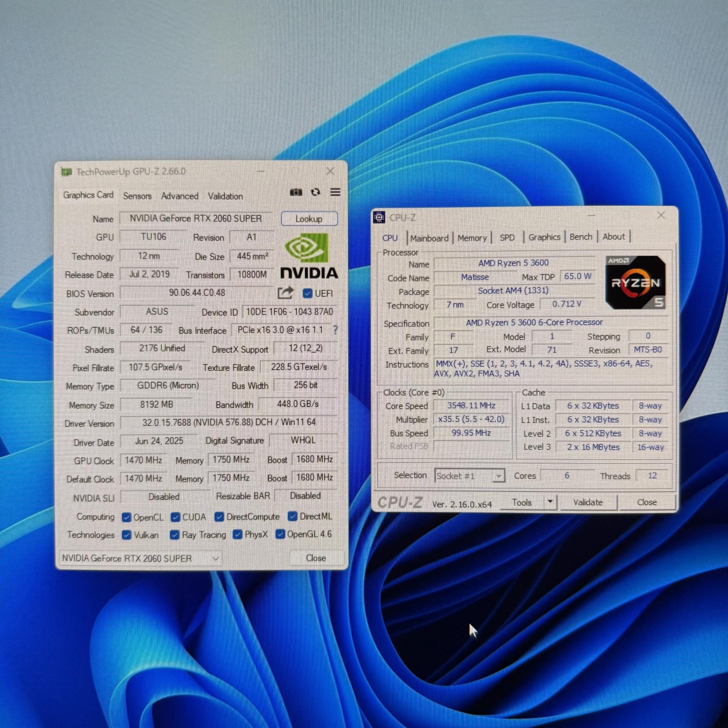This screenshot has height=728, width=728.
Task: Switch to the Advanced tab in GPU-Z
Action: (180, 196)
